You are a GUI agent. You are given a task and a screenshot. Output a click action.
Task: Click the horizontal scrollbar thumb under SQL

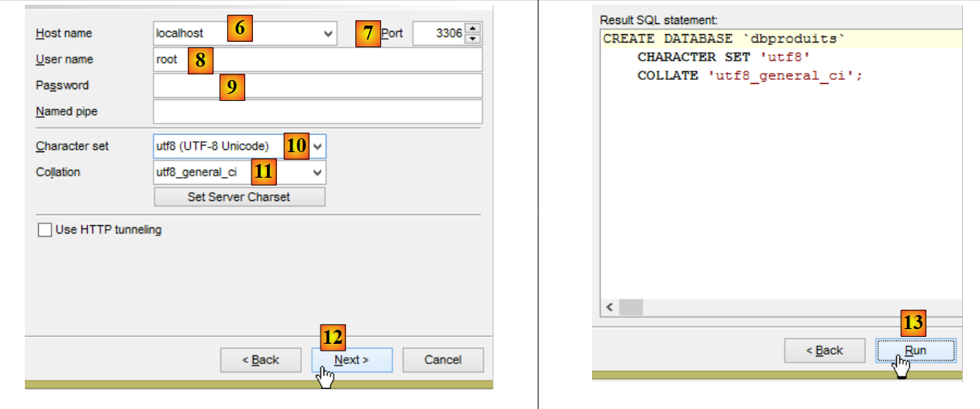pyautogui.click(x=631, y=307)
